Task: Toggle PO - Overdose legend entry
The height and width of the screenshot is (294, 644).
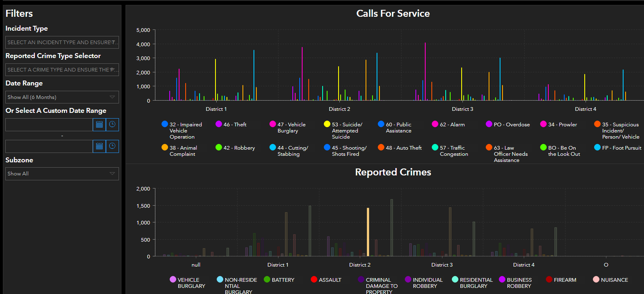Action: pyautogui.click(x=508, y=124)
